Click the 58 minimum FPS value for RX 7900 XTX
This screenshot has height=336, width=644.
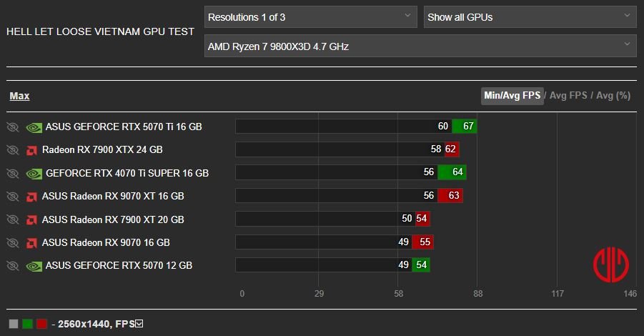pos(436,149)
